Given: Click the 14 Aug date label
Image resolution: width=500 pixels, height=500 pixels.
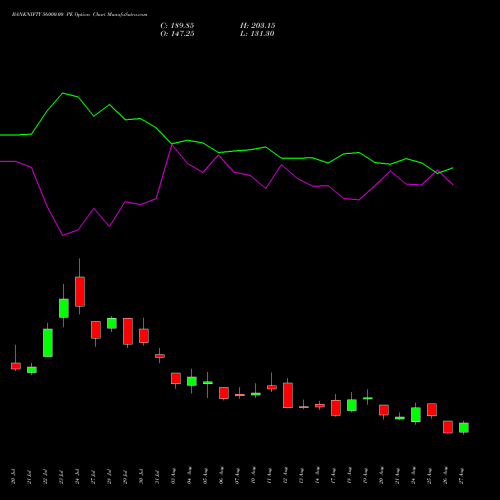Looking at the screenshot, I should (x=317, y=476).
